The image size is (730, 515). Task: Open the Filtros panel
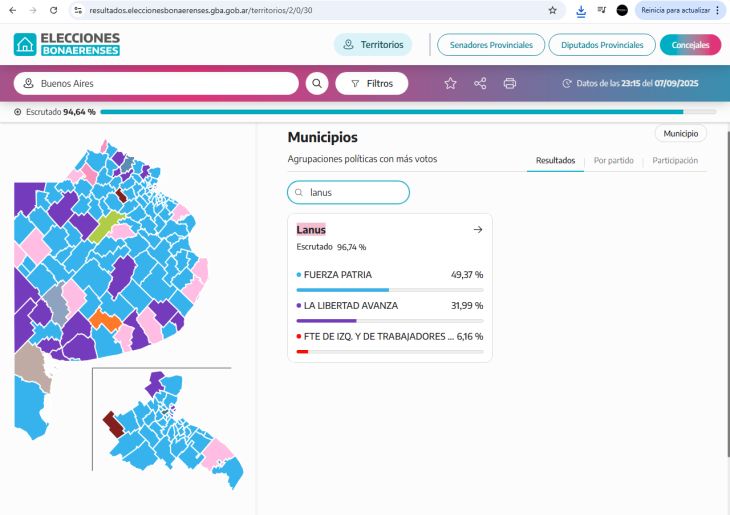pyautogui.click(x=372, y=83)
